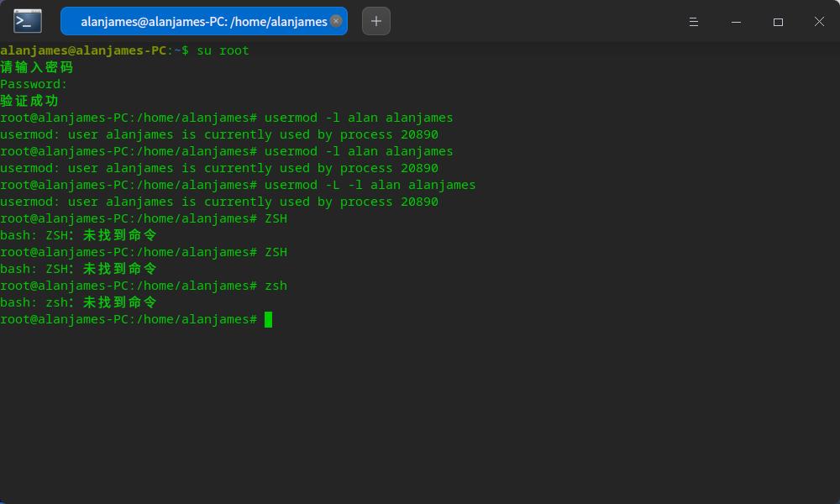Click the first "usermod -l alan alanjames" command
This screenshot has width=840, height=504.
pyautogui.click(x=359, y=118)
